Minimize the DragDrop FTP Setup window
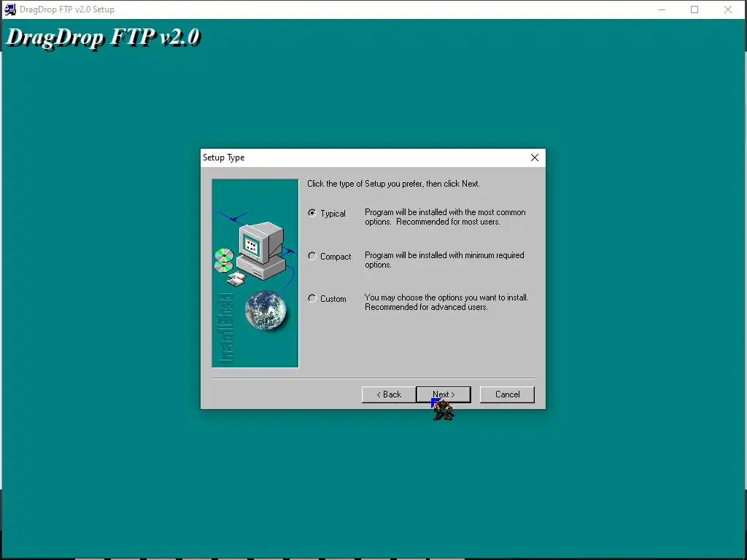This screenshot has width=747, height=560. [x=661, y=9]
